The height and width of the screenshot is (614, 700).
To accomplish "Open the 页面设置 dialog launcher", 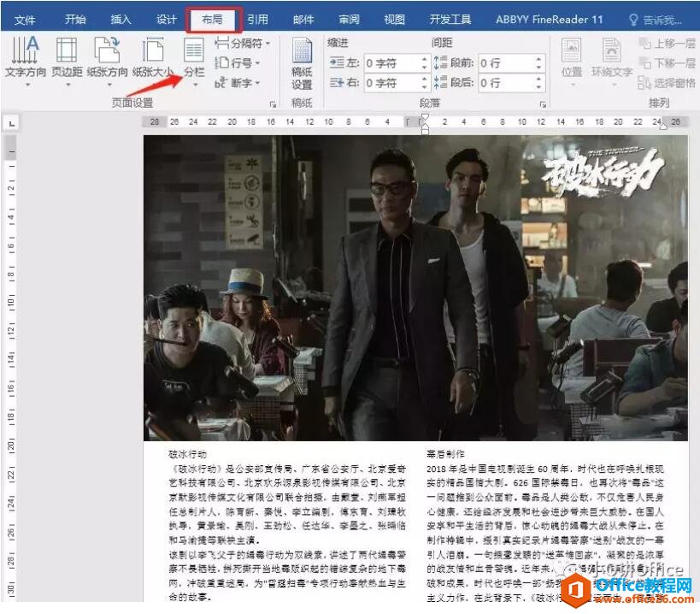I will tap(273, 104).
